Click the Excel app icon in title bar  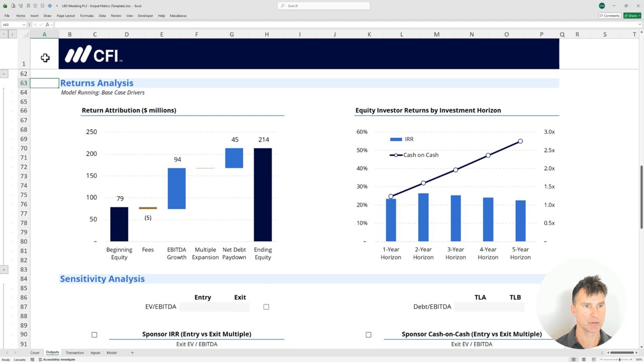pos(6,6)
